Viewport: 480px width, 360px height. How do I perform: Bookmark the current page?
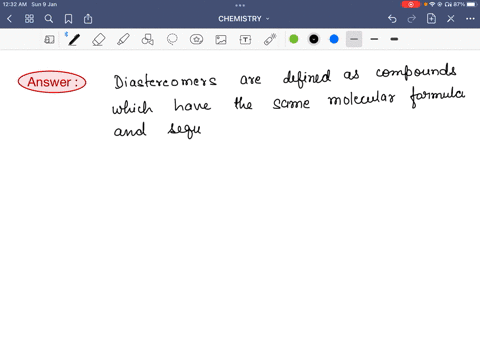68,19
